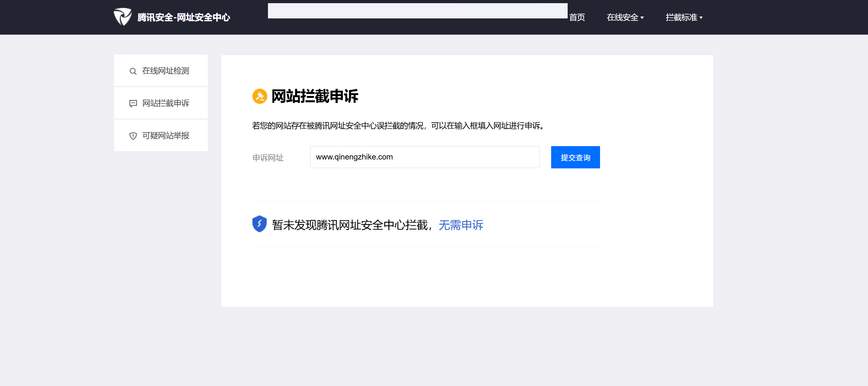Switch to 可疑网站举报 in the sidebar
The image size is (868, 386).
coord(165,136)
